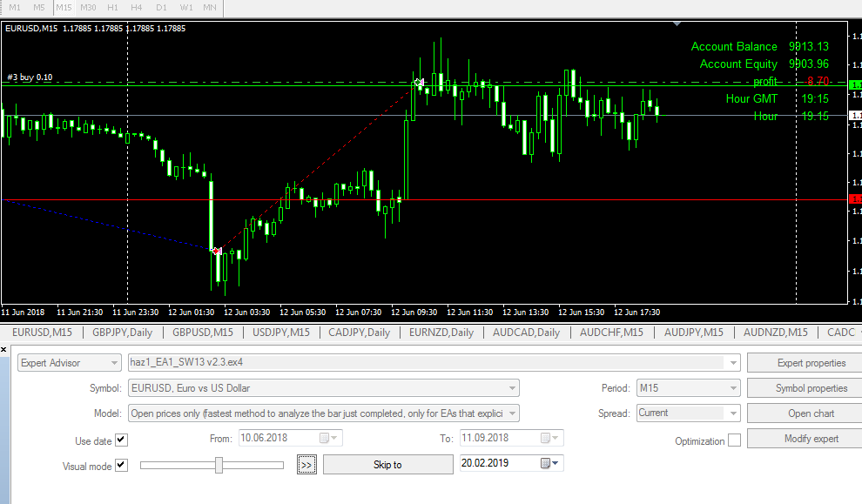Switch to the GBPJPY,Daily chart tab

122,333
